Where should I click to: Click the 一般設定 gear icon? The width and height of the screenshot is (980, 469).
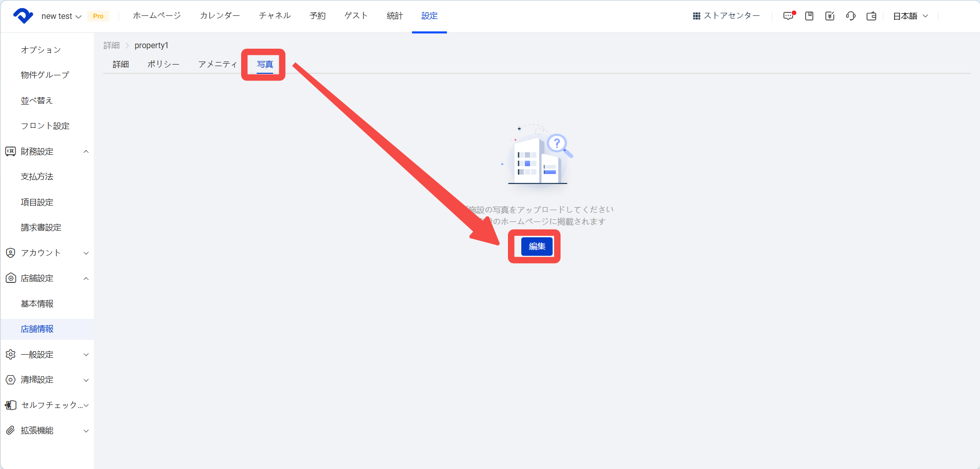10,354
